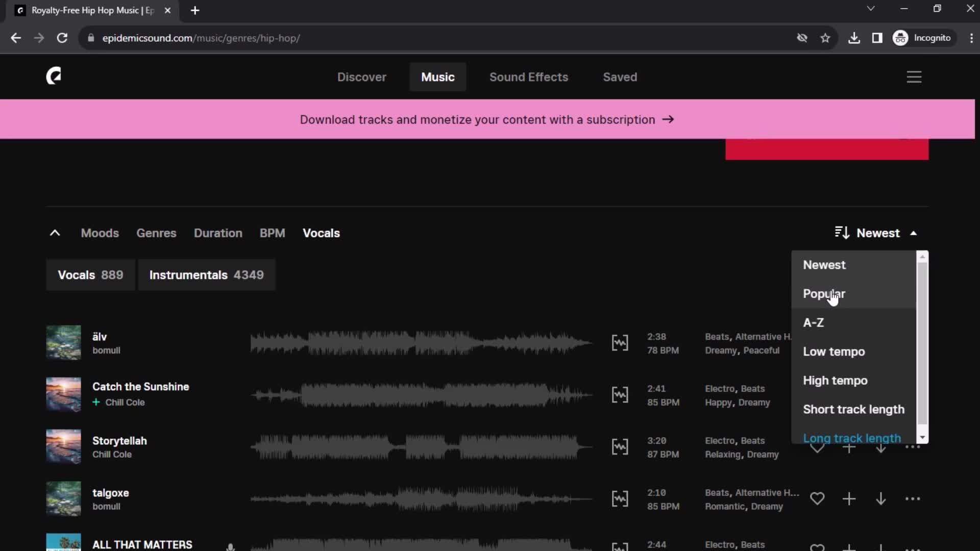
Task: Toggle the Instrumentals 4349 filter
Action: click(x=207, y=275)
